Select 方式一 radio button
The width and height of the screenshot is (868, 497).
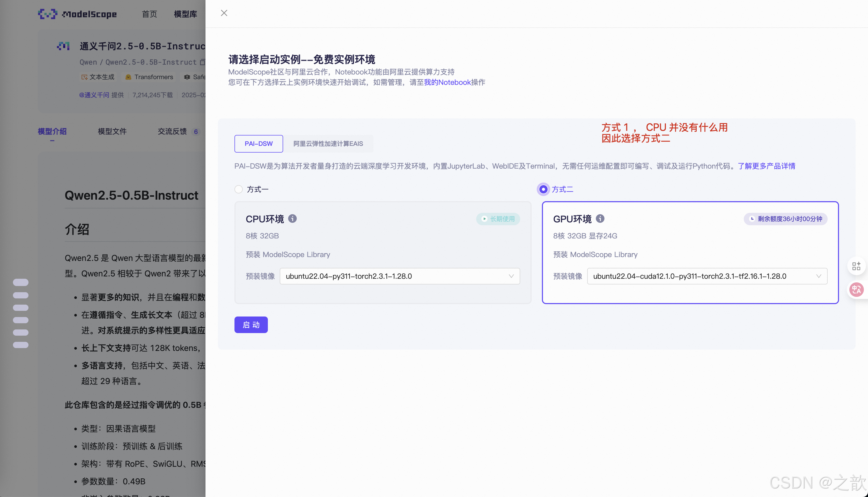238,190
